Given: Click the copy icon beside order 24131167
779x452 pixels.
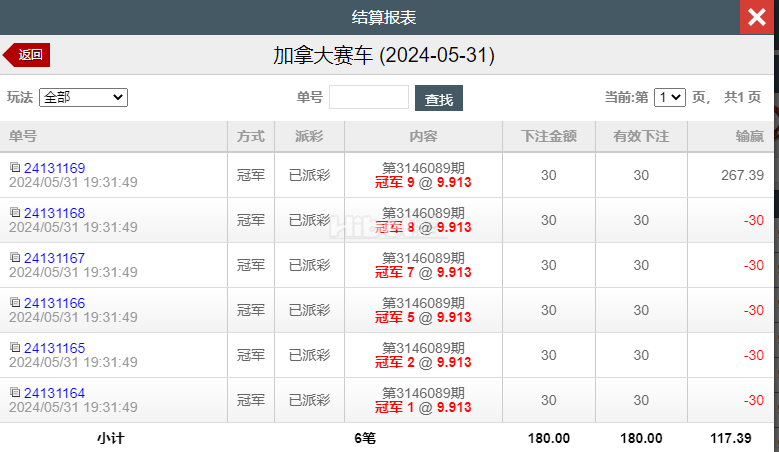Looking at the screenshot, I should [x=15, y=257].
